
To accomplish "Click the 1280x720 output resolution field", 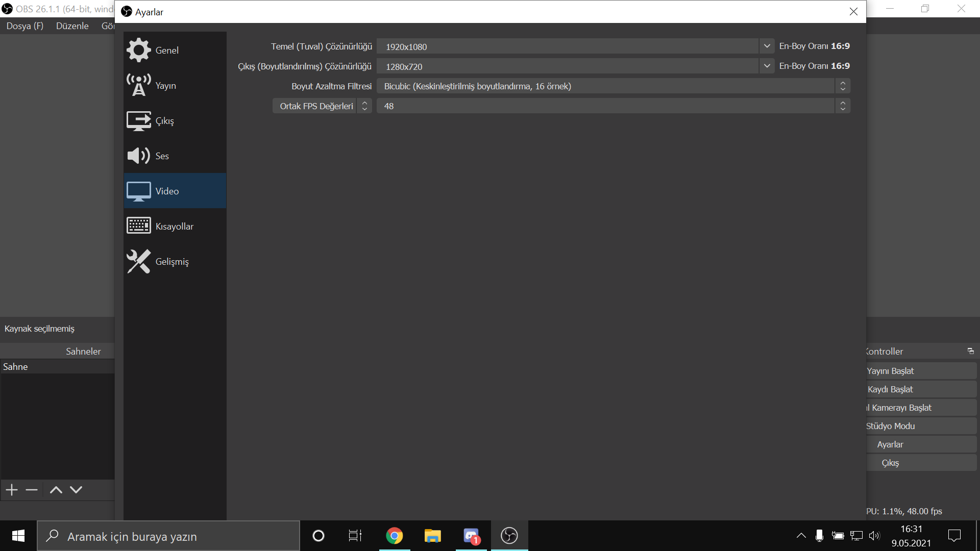I will (568, 66).
